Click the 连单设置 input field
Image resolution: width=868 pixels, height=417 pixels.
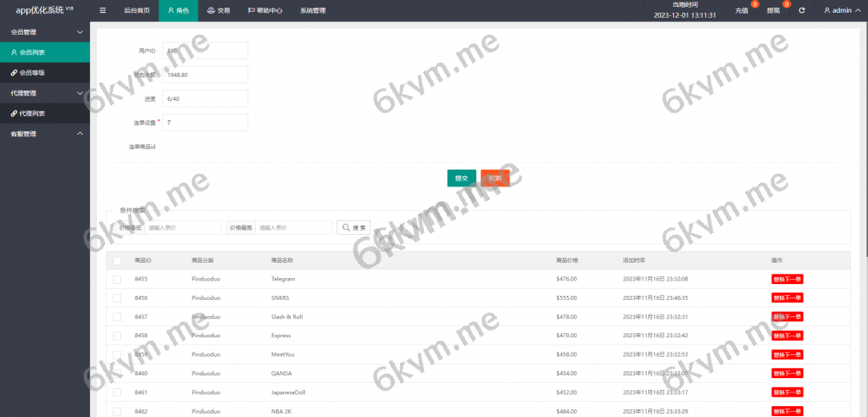(x=205, y=123)
